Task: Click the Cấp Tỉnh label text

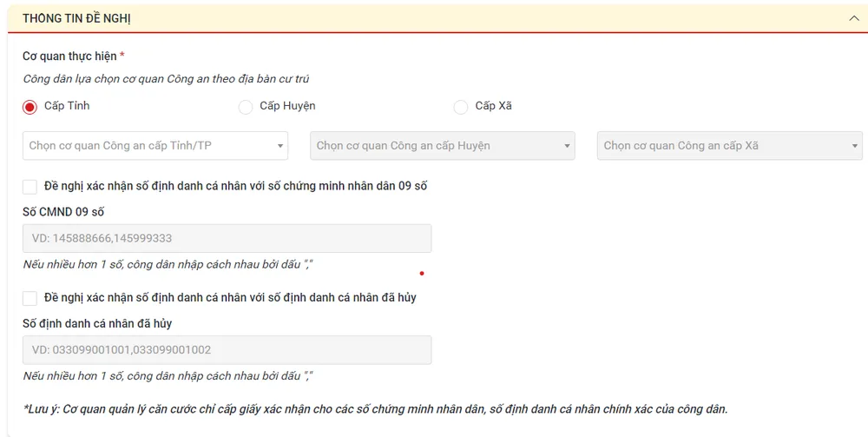Action: 67,106
